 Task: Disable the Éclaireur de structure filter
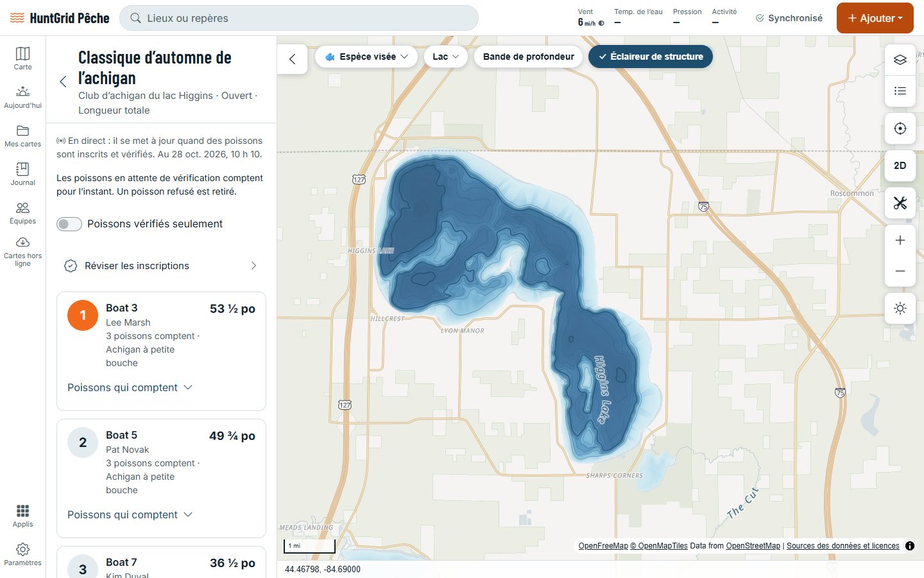point(651,57)
